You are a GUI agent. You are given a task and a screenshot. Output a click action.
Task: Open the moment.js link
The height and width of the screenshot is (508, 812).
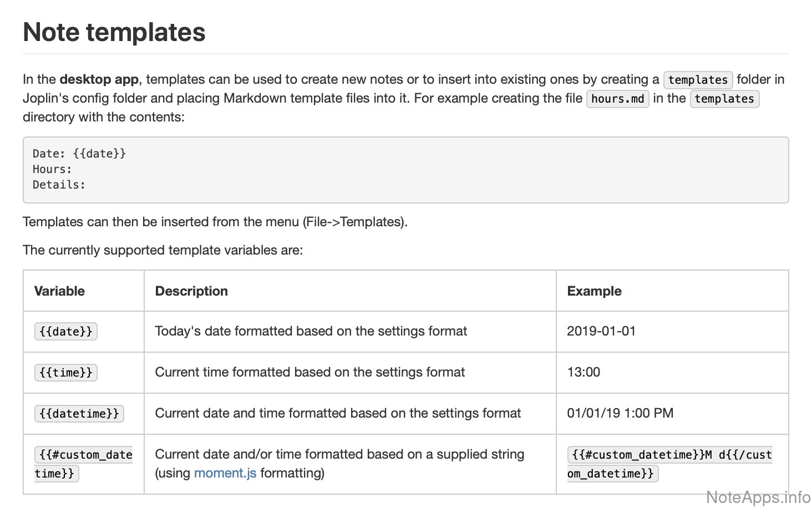(225, 473)
